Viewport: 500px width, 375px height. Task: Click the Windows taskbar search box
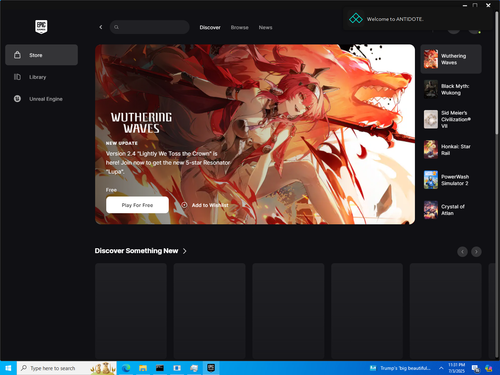tap(67, 368)
